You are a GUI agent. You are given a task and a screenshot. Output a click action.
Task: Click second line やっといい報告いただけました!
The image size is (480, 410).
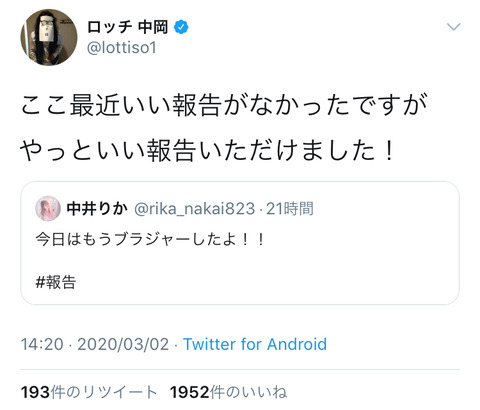207,151
